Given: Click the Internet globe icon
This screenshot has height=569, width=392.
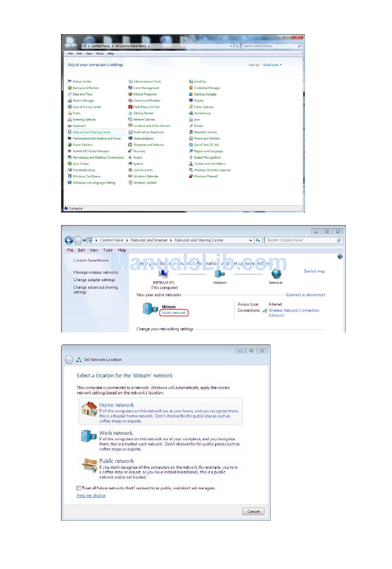Looking at the screenshot, I should (x=276, y=274).
